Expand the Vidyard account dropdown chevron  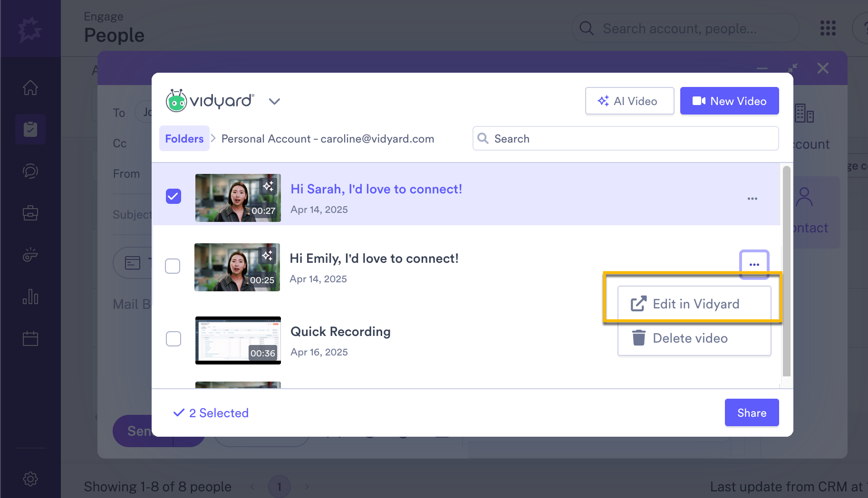pyautogui.click(x=274, y=101)
